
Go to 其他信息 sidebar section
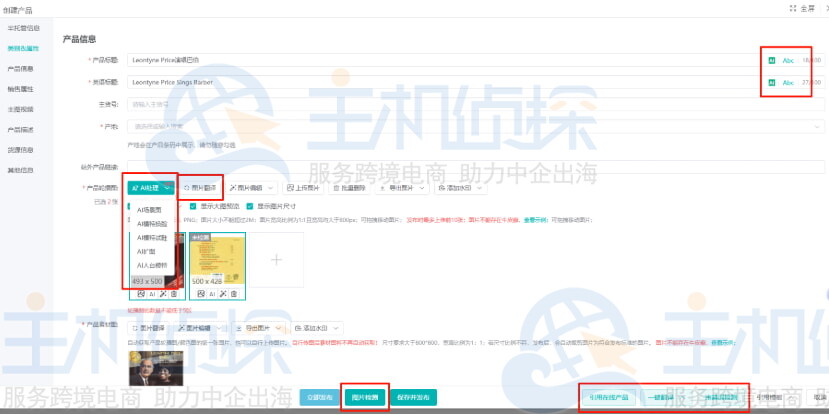point(21,170)
